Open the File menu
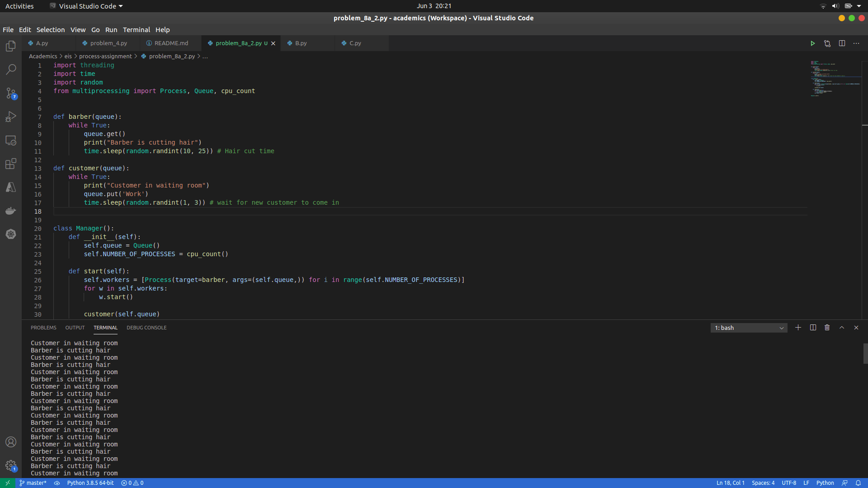The height and width of the screenshot is (488, 868). click(8, 30)
